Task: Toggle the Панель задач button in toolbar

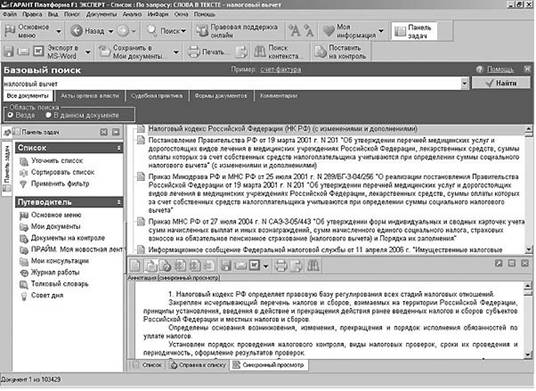Action: 414,31
